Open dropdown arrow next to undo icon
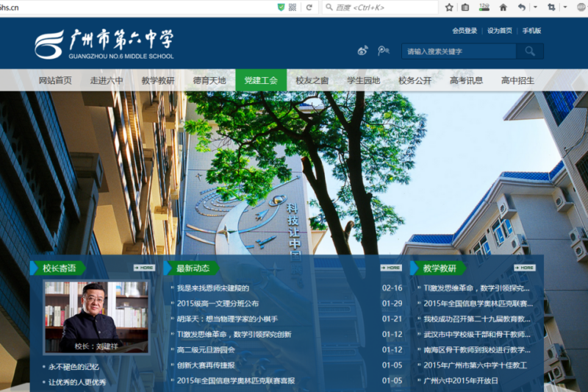The width and height of the screenshot is (588, 392). [535, 7]
